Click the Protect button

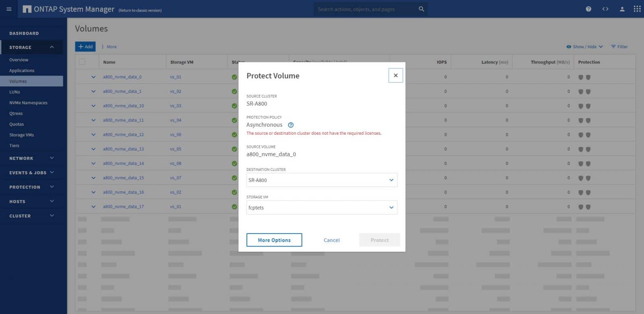(x=380, y=240)
